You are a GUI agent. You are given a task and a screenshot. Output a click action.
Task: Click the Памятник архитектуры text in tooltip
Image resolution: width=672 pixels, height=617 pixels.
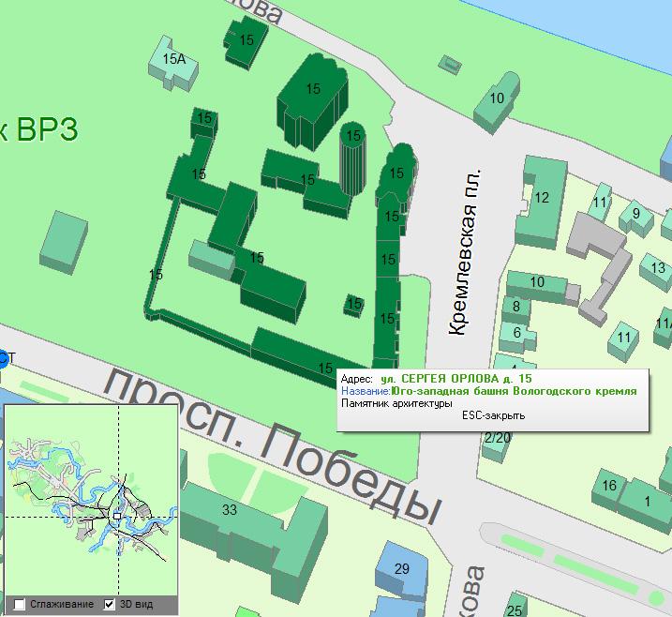396,403
